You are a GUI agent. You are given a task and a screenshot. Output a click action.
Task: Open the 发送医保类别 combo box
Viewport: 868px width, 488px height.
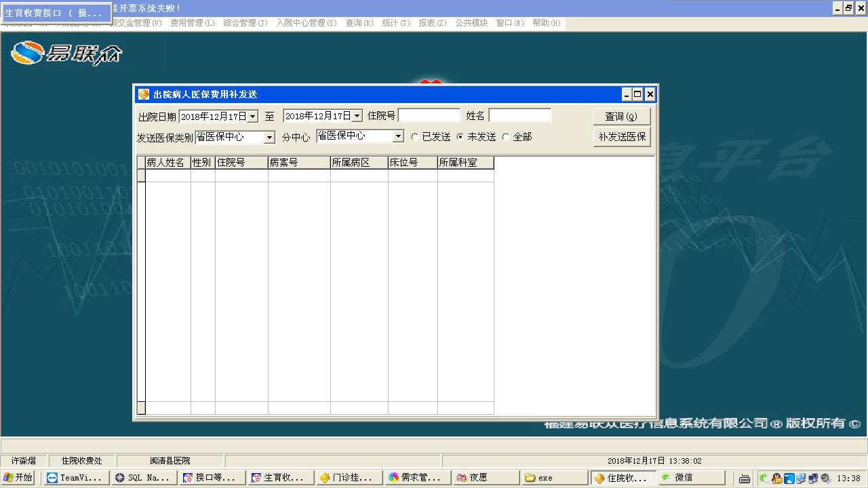pyautogui.click(x=269, y=138)
